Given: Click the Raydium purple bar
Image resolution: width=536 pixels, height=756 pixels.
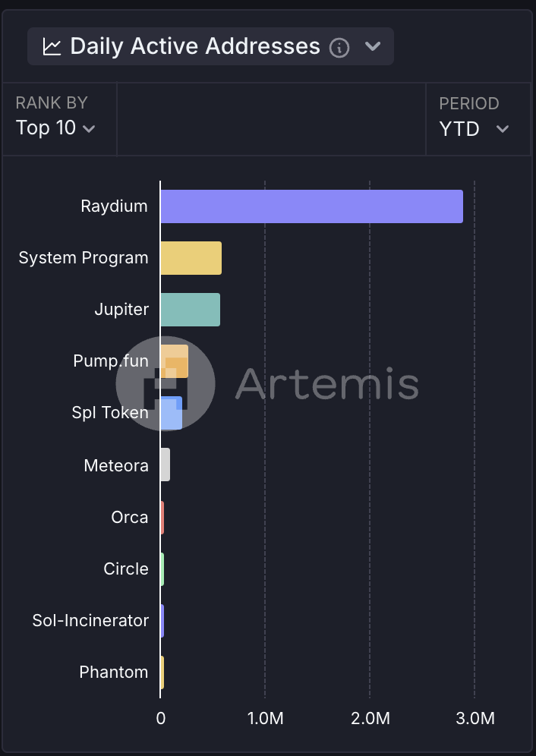Looking at the screenshot, I should 311,206.
